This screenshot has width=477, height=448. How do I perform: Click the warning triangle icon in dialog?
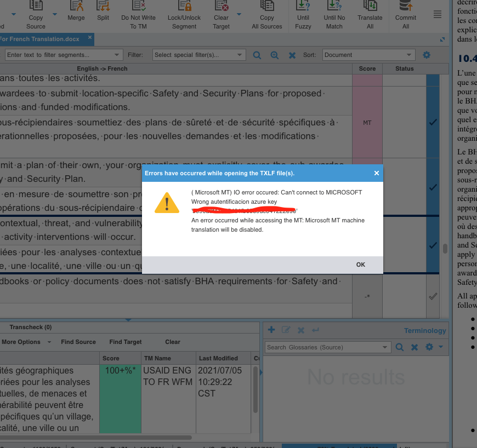[x=167, y=203]
